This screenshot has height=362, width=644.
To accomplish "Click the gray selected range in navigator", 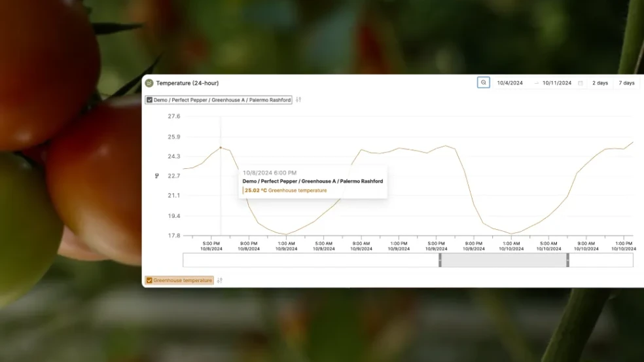I will pos(504,260).
